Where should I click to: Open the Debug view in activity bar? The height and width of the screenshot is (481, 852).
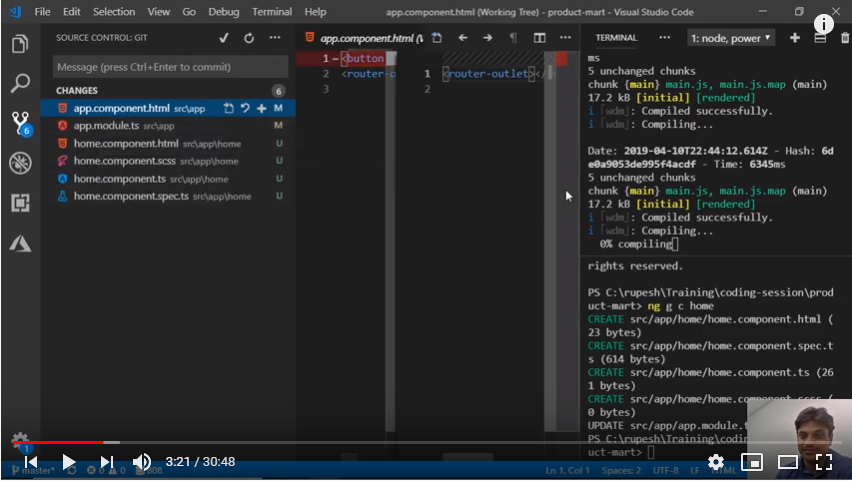[x=20, y=163]
